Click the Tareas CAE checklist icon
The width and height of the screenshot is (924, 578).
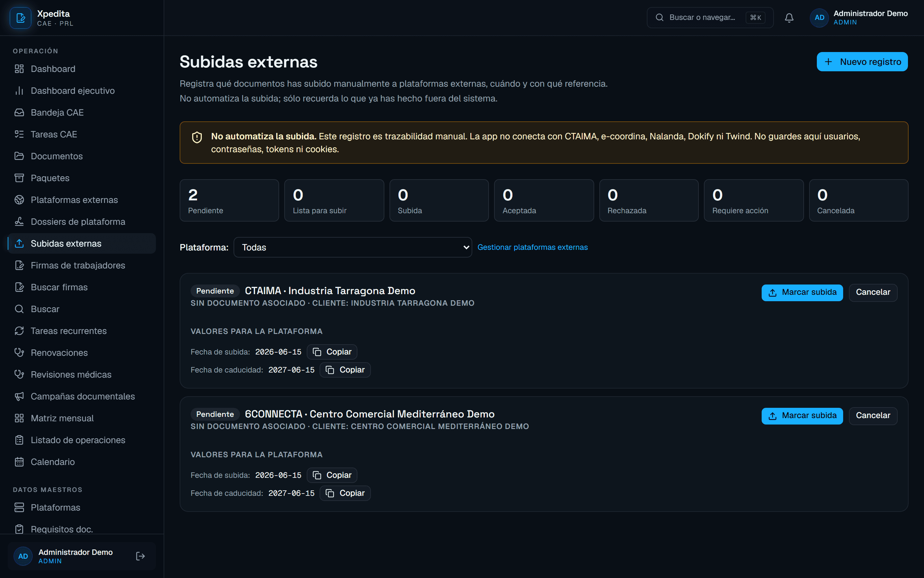[19, 134]
